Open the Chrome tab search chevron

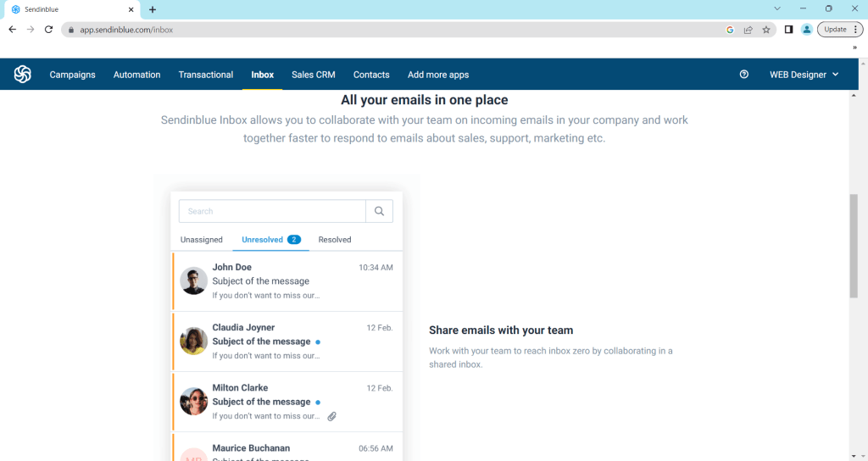[777, 8]
